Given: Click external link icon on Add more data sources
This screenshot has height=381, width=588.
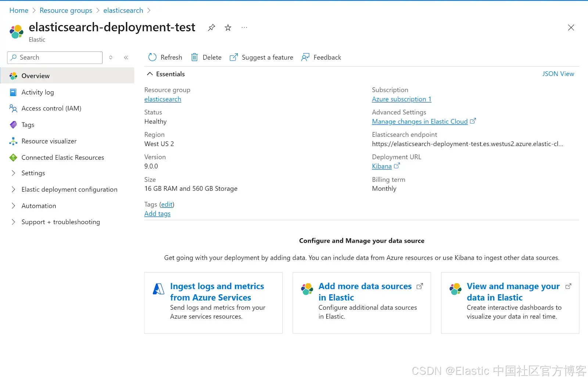Looking at the screenshot, I should [x=420, y=286].
